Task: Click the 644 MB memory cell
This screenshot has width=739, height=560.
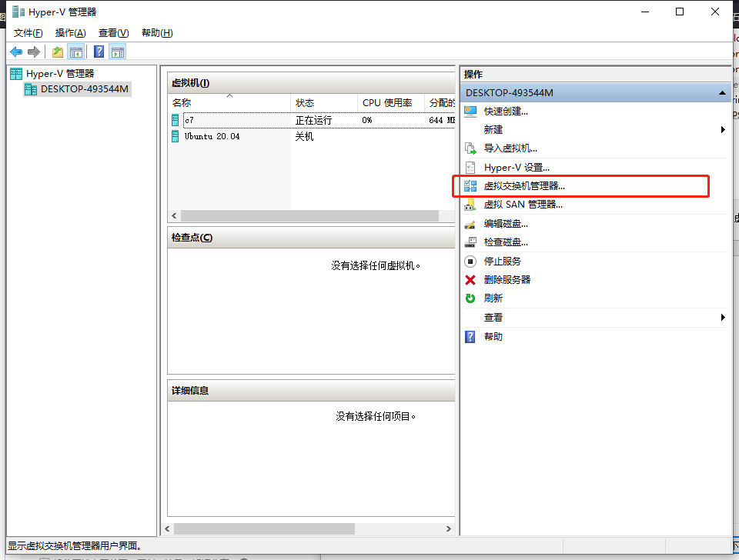Action: pyautogui.click(x=442, y=121)
